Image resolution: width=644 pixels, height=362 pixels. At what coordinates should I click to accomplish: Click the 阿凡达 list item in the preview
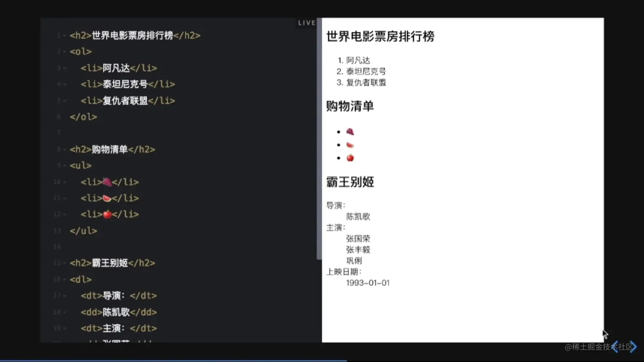point(359,60)
